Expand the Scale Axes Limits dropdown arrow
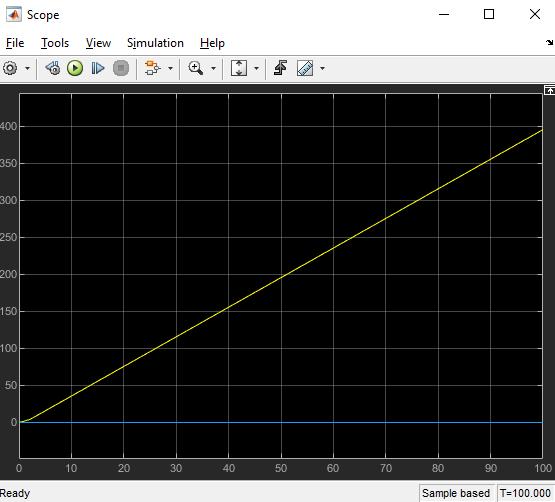The image size is (555, 502). (x=256, y=68)
